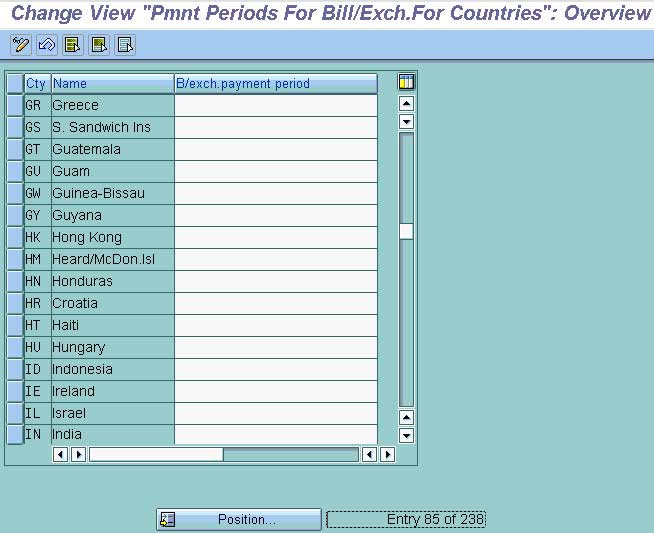Click the 'Hong Kong' name cell
This screenshot has height=533, width=654.
point(113,237)
